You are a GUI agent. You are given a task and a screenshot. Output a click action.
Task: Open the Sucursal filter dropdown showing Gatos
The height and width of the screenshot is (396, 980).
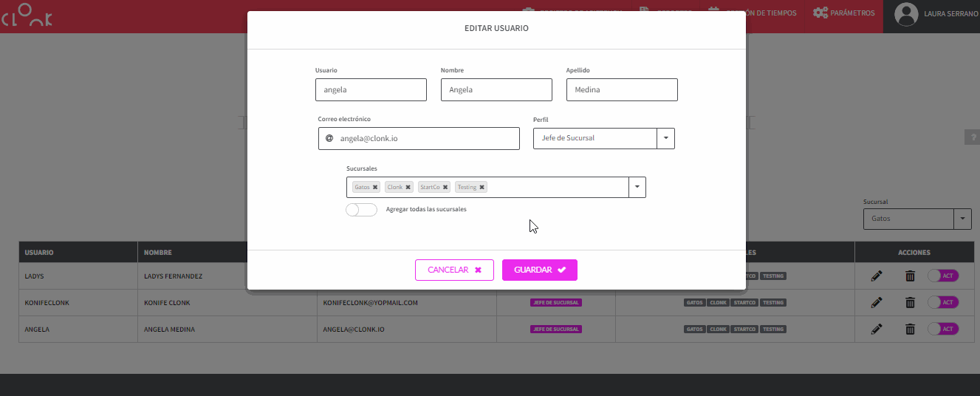click(962, 219)
